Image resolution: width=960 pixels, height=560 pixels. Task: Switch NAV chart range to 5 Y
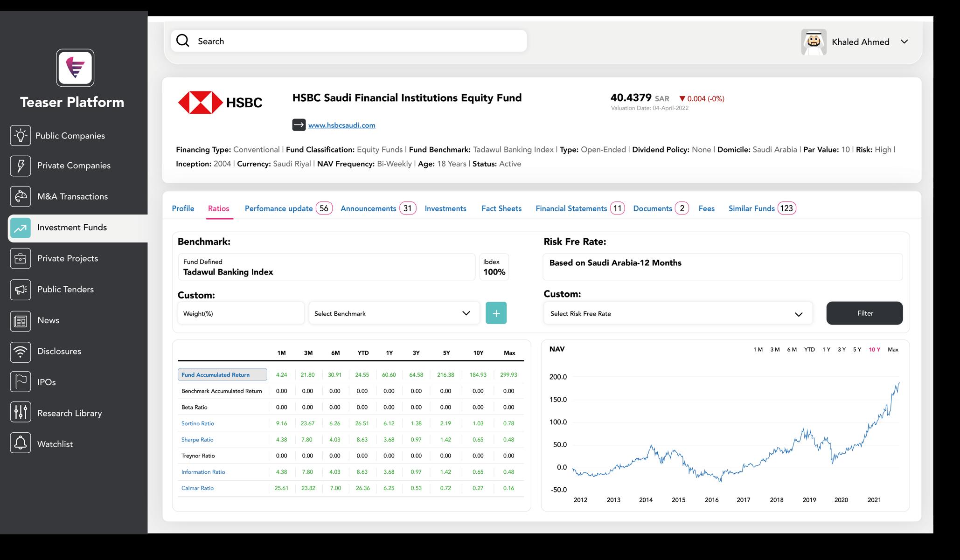point(857,350)
